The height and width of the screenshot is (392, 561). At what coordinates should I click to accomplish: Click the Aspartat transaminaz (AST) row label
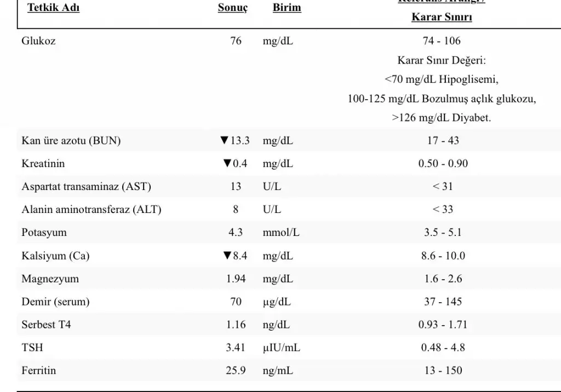point(86,187)
